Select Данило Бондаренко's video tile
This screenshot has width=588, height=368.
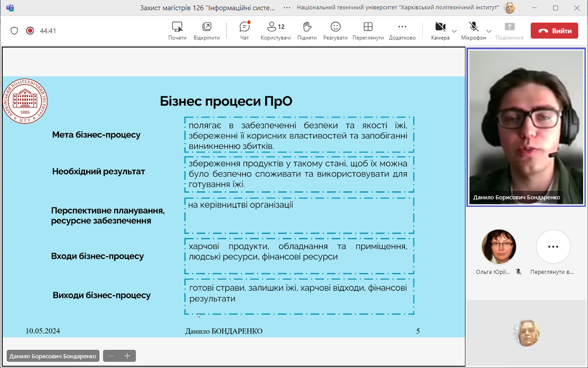click(526, 127)
